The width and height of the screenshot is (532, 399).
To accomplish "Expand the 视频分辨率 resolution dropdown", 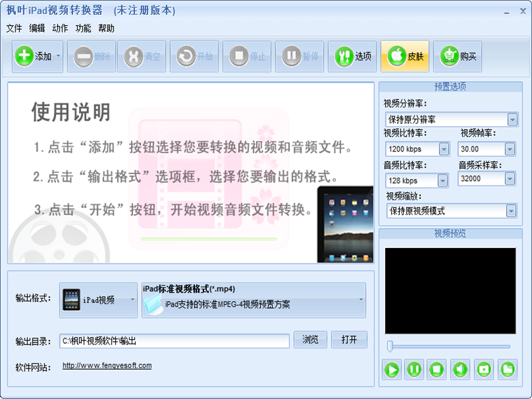I will [512, 120].
